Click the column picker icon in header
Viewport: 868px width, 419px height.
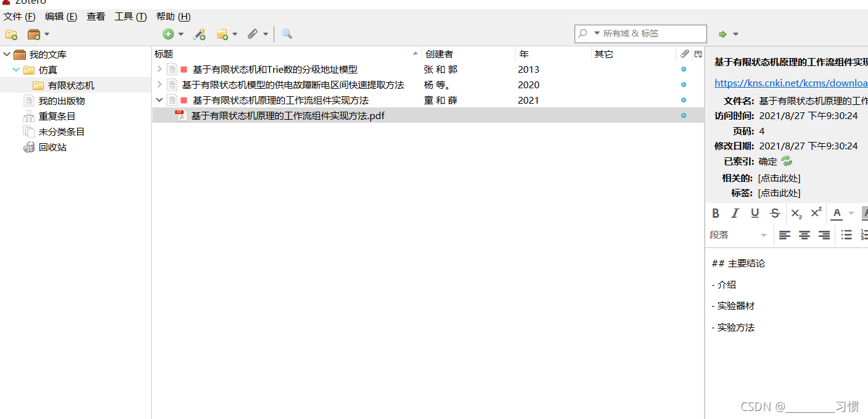(x=698, y=54)
